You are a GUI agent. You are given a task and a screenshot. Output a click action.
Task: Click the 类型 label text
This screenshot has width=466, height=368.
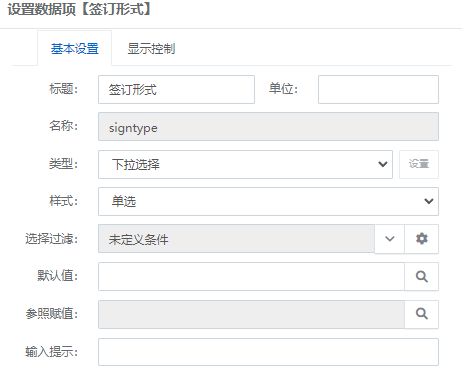[x=63, y=164]
